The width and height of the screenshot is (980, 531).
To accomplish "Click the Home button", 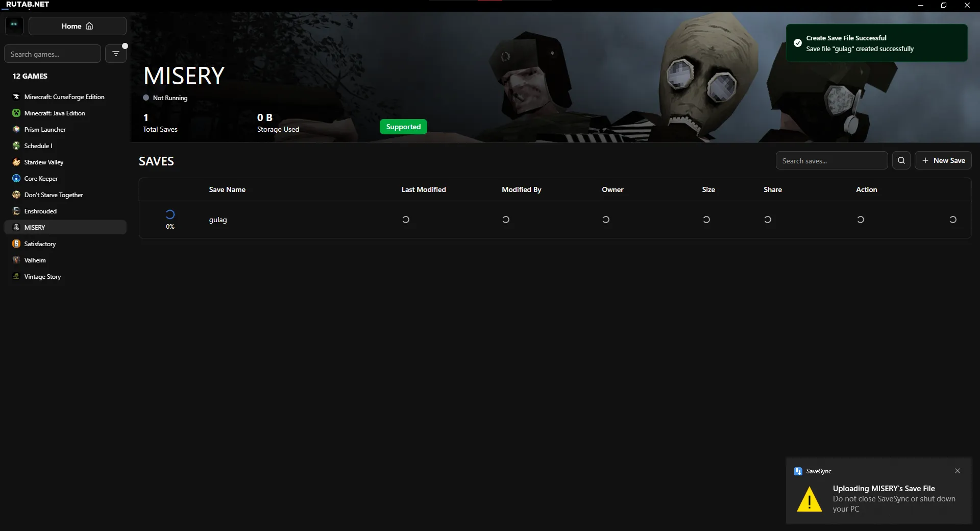I will [77, 26].
